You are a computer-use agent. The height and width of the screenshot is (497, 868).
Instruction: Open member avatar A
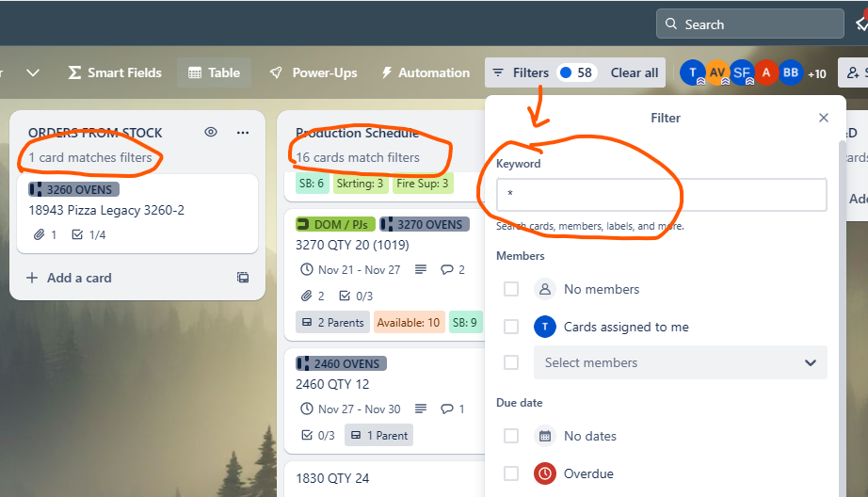coord(765,72)
